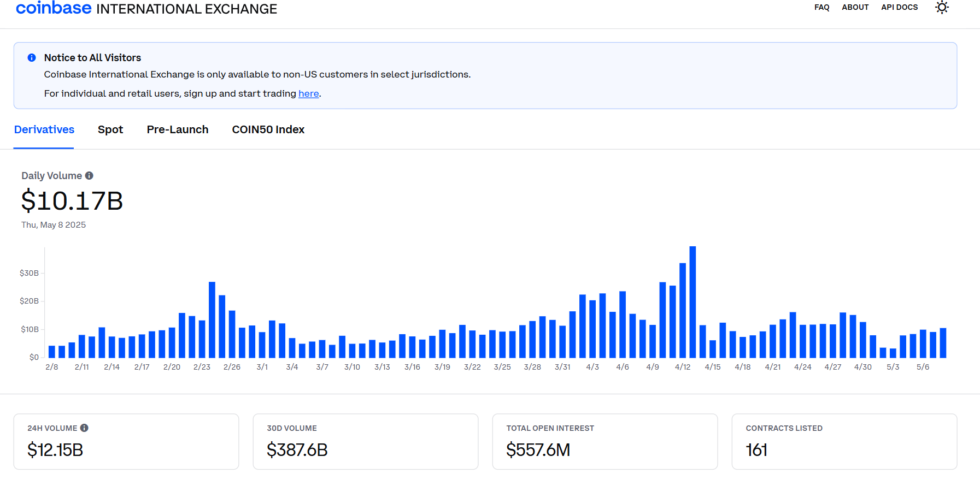Open the FAQ page
The width and height of the screenshot is (980, 480).
pos(821,8)
